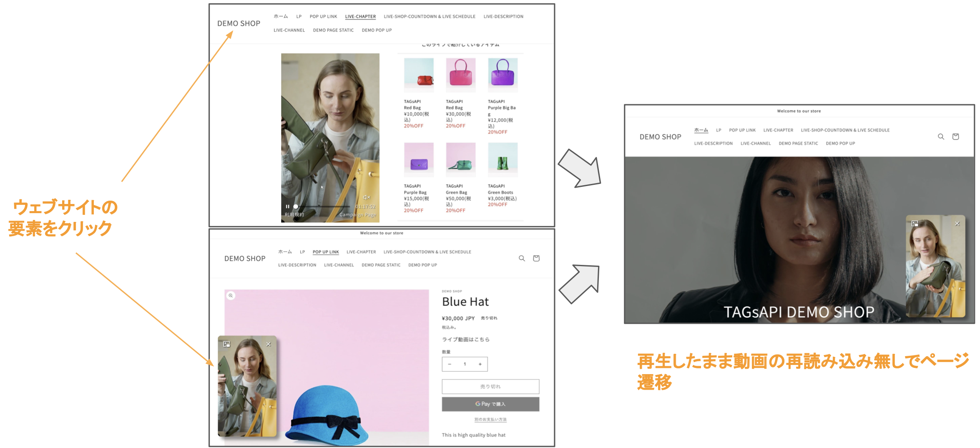Click the zoom magnifier on Blue Hat image
Viewport: 980px width, 448px height.
[x=231, y=296]
